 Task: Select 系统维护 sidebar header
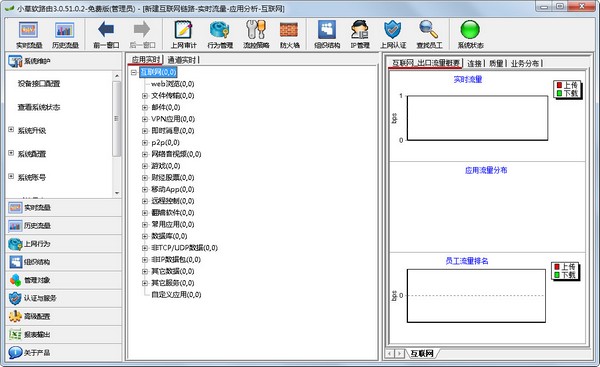(x=64, y=61)
